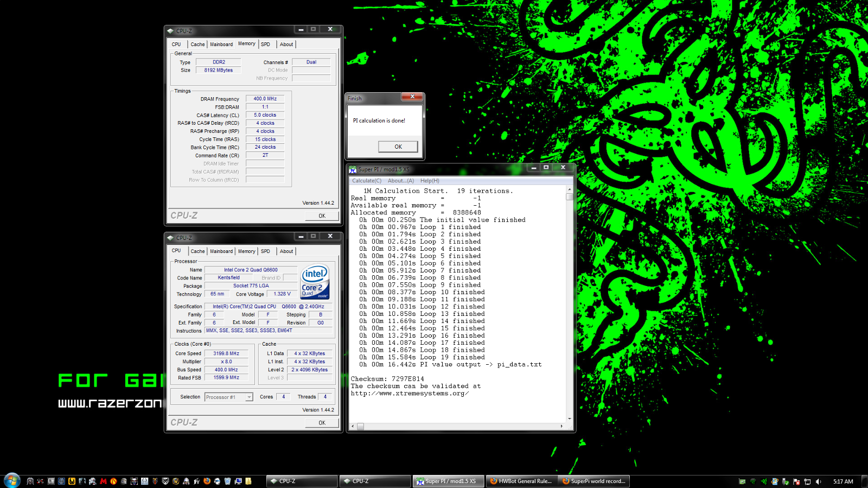Image resolution: width=868 pixels, height=488 pixels.
Task: Switch to Cache tab in upper CPU-Z window
Action: pyautogui.click(x=197, y=45)
